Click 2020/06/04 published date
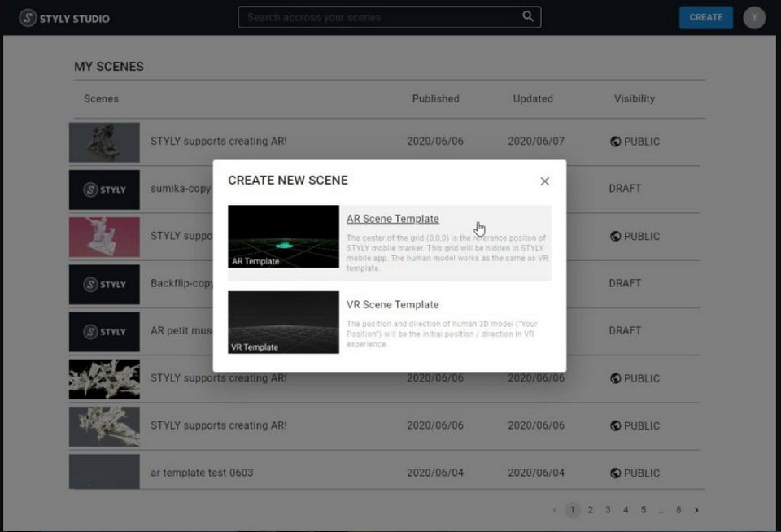 pos(435,473)
